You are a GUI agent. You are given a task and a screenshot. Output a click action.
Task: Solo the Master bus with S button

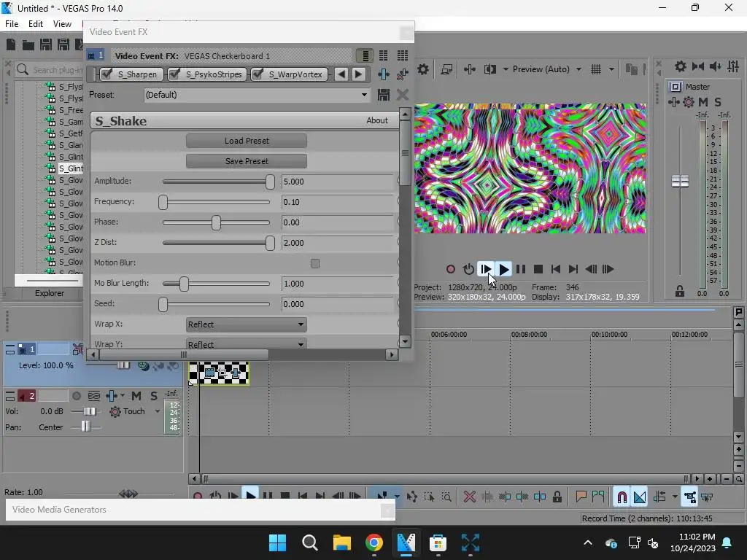click(718, 102)
